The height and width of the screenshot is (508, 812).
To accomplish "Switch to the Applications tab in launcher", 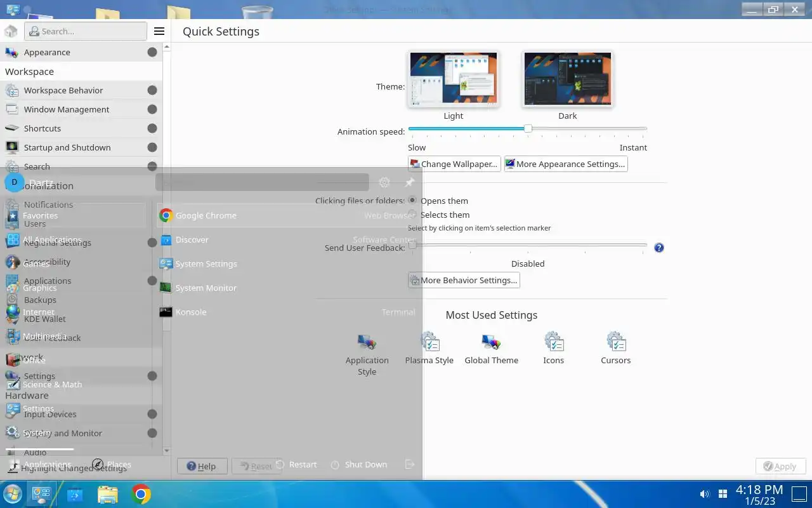I will tap(39, 464).
